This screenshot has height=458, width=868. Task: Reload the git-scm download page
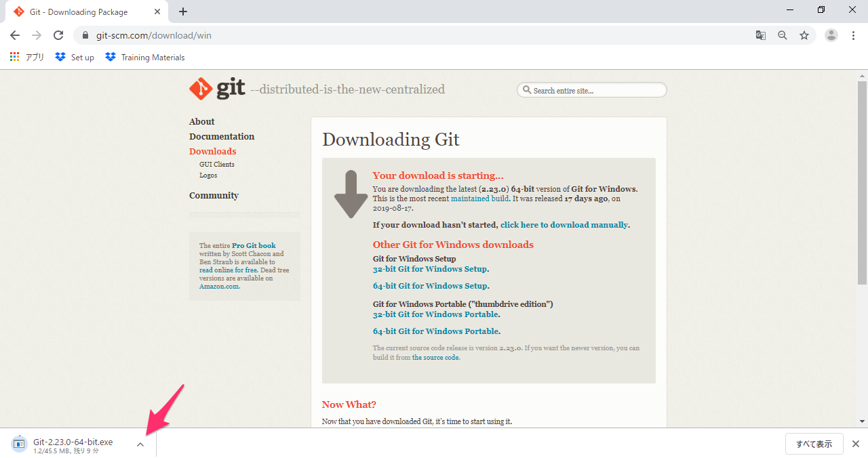point(58,35)
